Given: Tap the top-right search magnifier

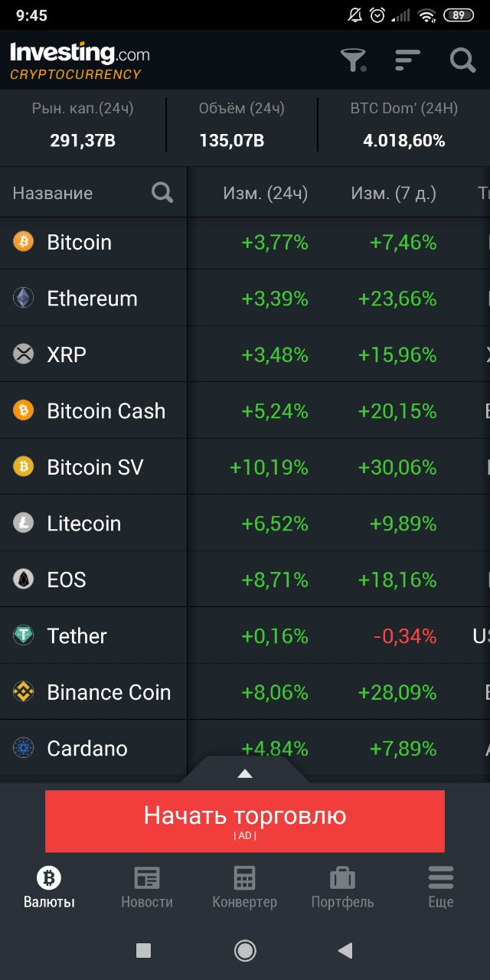Looking at the screenshot, I should coord(462,60).
